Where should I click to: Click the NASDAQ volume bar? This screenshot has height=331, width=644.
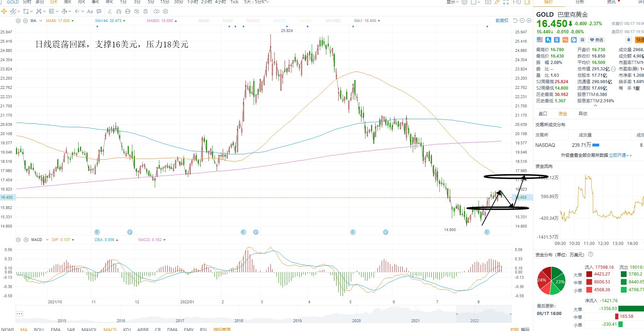click(596, 145)
